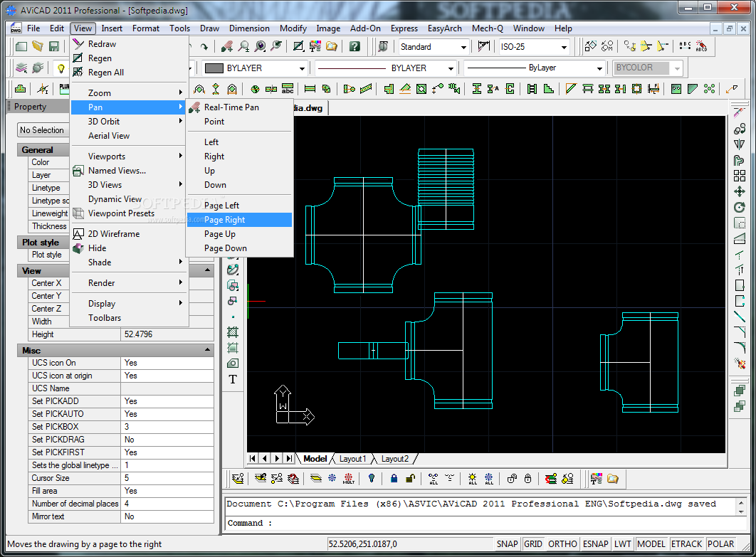This screenshot has width=756, height=557.
Task: Click the dimension style icon beside ISO-25
Action: coord(483,46)
